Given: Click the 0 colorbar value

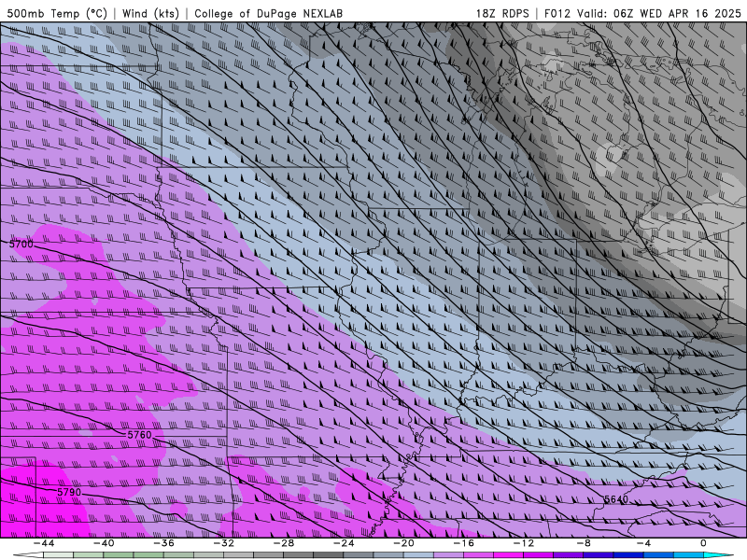Looking at the screenshot, I should (703, 543).
